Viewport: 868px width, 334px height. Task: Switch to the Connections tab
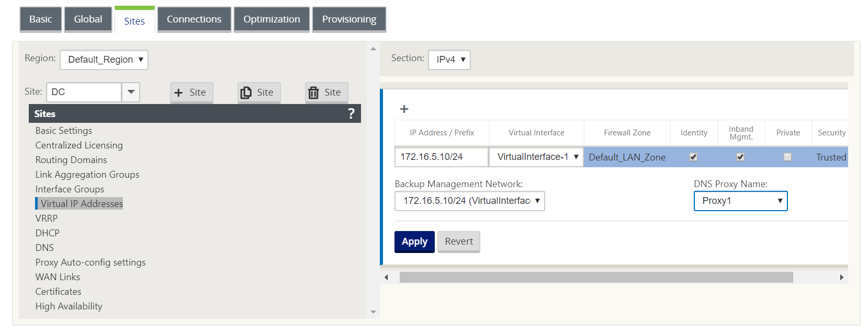pyautogui.click(x=194, y=19)
